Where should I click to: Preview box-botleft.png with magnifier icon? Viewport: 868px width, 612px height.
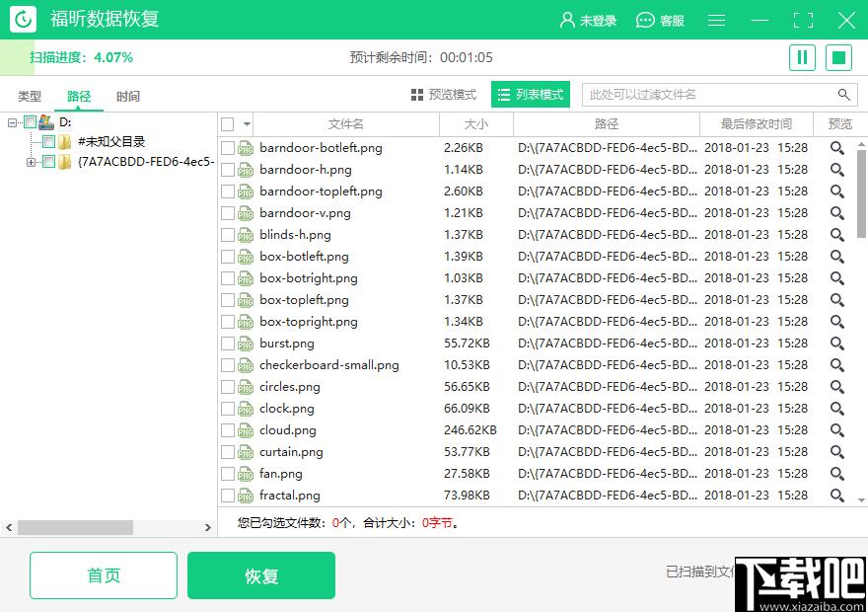pos(837,257)
